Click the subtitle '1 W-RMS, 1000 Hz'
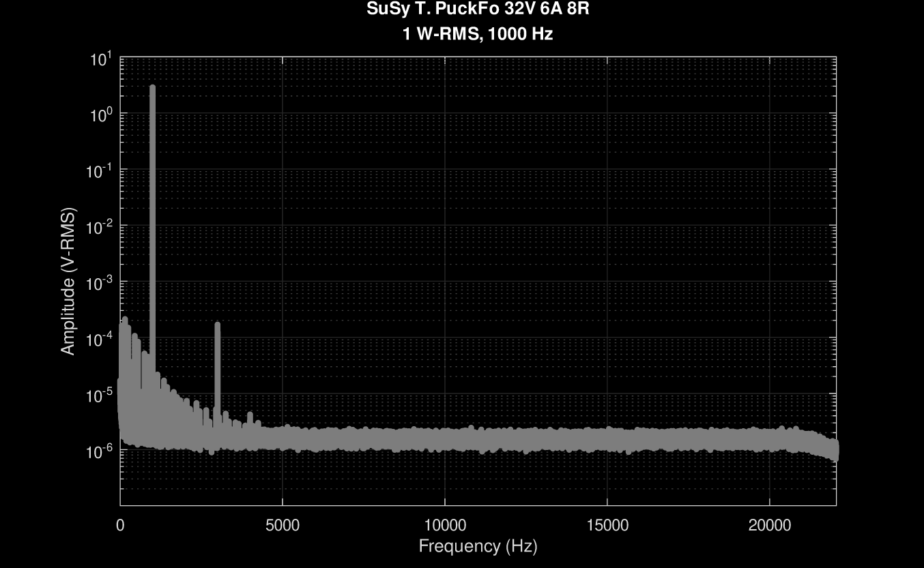This screenshot has height=568, width=924. [x=478, y=34]
